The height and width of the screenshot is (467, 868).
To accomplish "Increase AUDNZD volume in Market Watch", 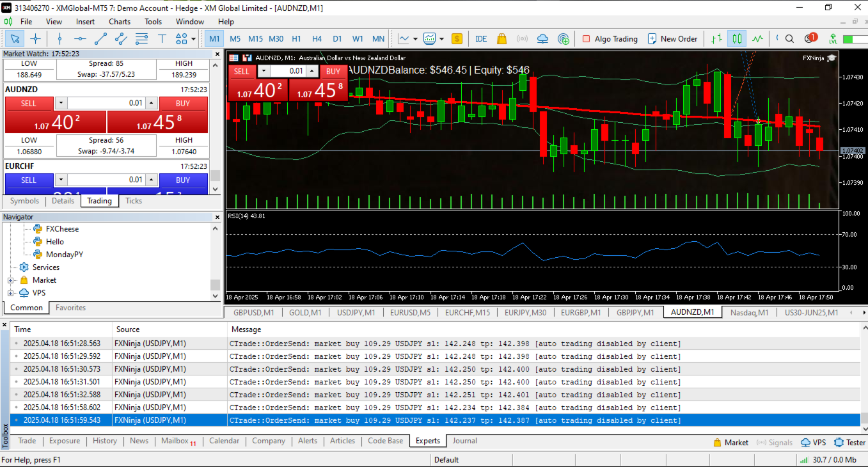I will click(151, 103).
